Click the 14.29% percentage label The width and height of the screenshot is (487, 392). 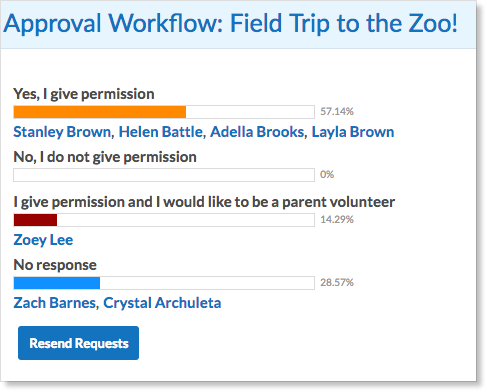click(x=337, y=219)
